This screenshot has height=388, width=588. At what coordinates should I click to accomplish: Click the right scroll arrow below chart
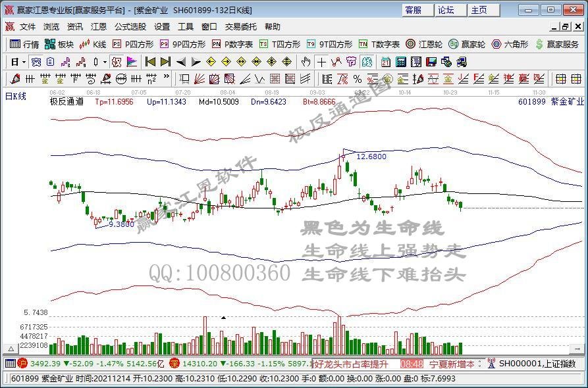[576, 349]
